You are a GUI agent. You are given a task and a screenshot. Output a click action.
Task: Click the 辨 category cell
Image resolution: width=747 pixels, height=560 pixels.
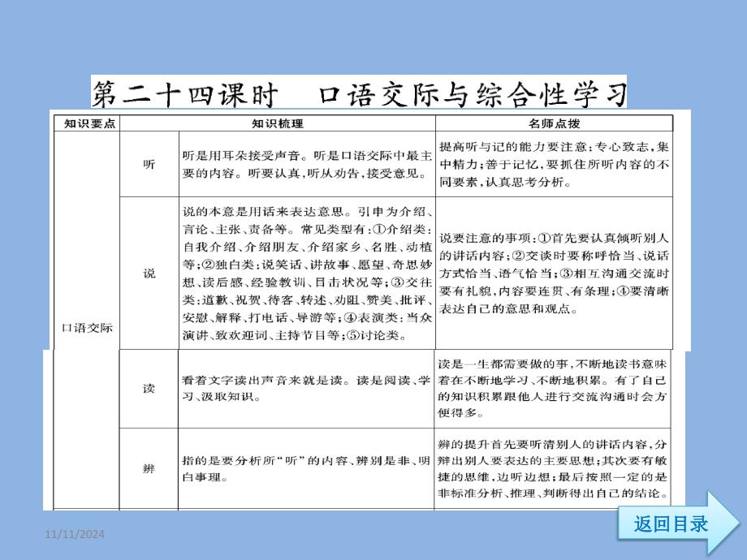click(149, 468)
